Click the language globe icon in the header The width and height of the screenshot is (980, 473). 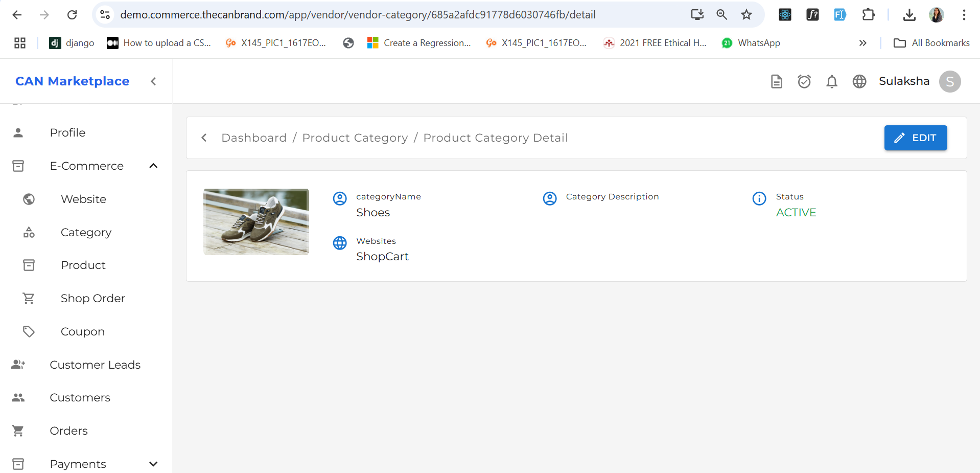coord(859,81)
